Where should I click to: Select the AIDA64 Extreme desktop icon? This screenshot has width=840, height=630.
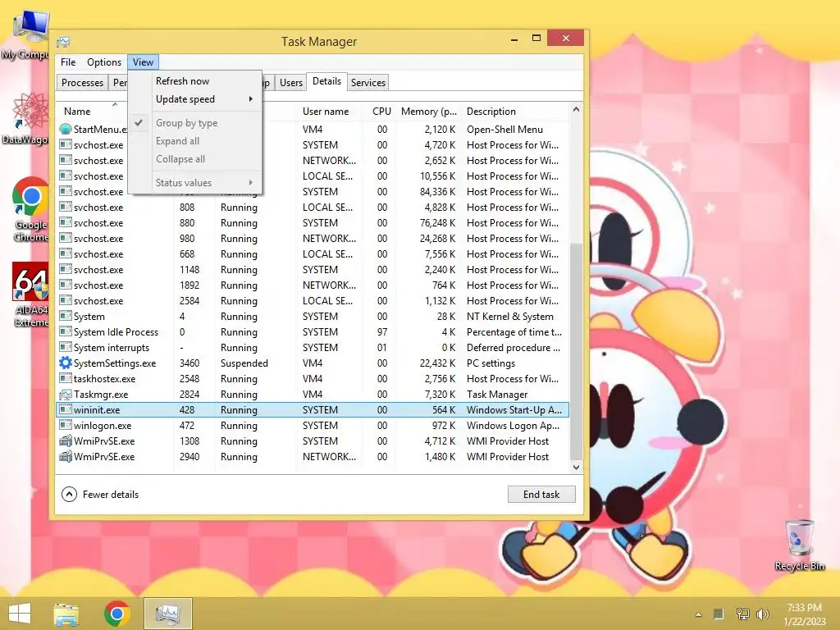point(30,295)
